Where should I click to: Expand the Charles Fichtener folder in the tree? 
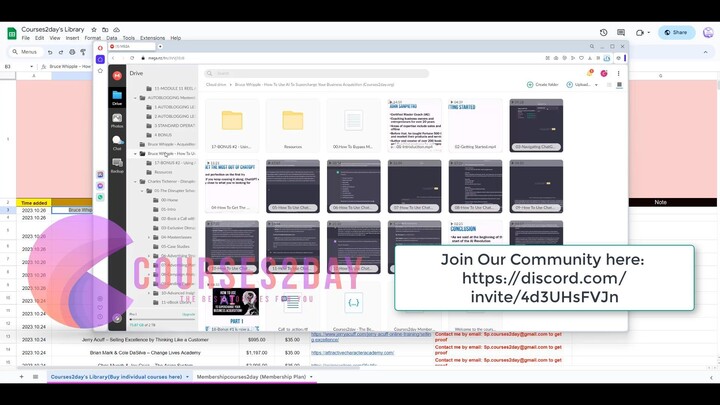141,181
